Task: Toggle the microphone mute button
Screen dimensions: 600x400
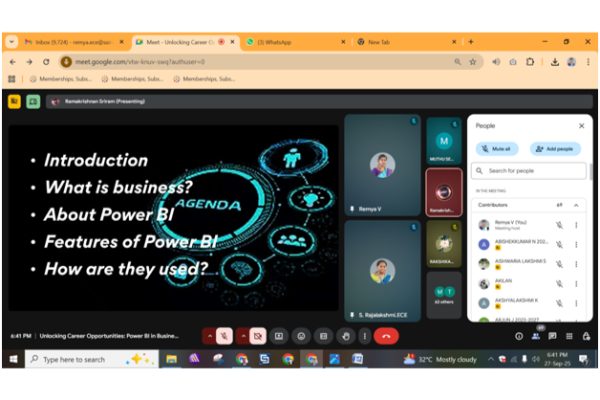Action: (x=223, y=336)
